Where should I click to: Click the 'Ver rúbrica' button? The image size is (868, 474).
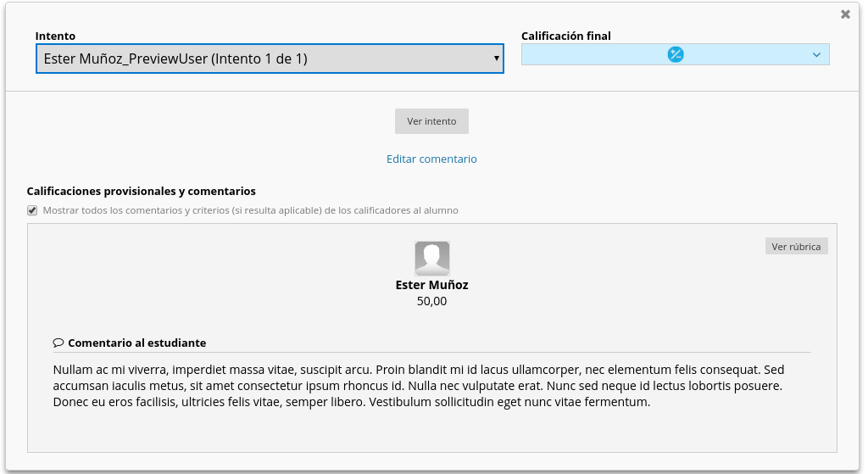796,247
